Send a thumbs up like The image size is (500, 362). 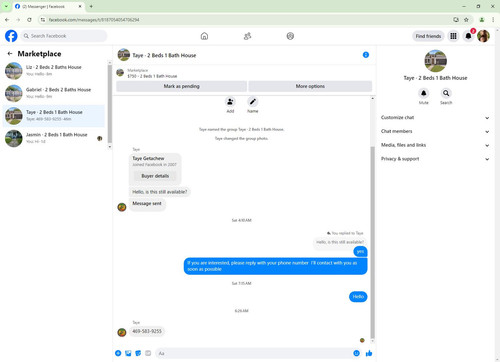[369, 353]
